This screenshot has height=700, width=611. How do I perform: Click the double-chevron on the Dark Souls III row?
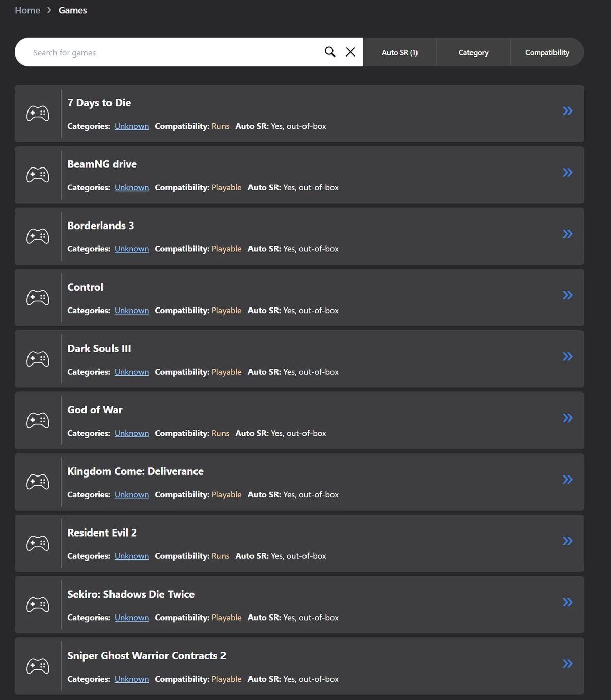(x=567, y=356)
